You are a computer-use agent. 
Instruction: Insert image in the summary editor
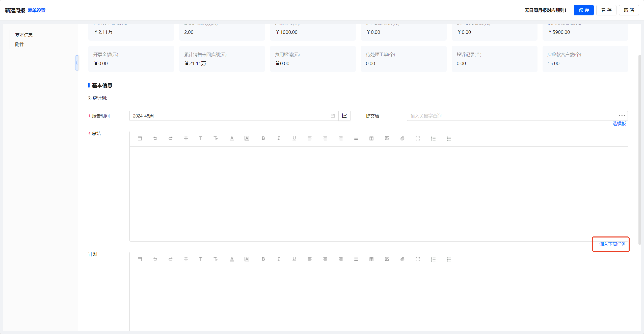387,138
